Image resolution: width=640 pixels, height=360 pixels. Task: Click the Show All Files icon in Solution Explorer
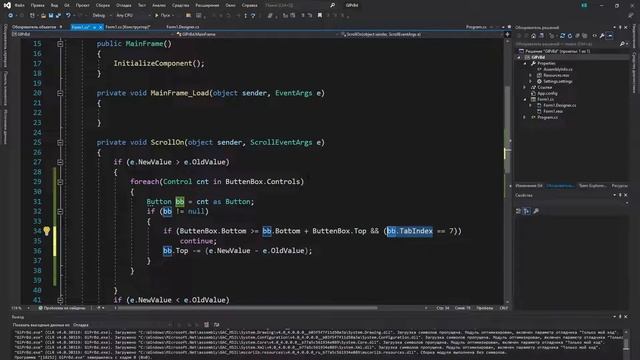click(584, 36)
